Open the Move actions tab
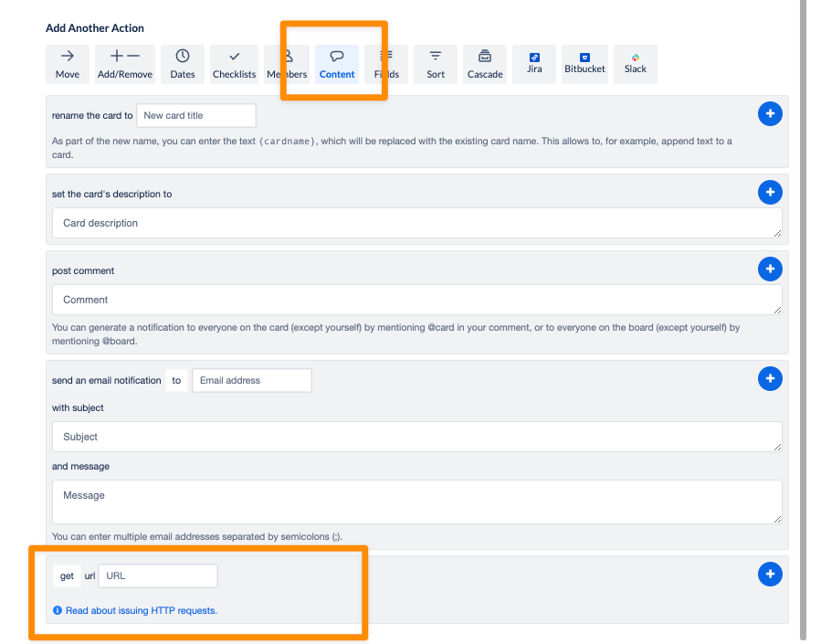Screen dimensions: 821x644 68,64
